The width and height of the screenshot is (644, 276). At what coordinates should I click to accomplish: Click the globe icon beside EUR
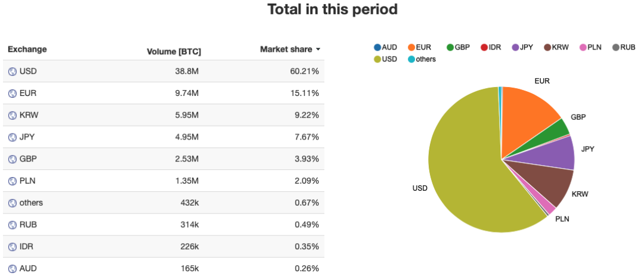click(12, 94)
